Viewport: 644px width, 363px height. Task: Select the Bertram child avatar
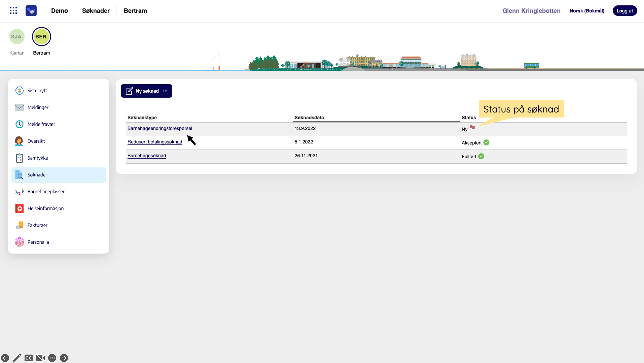41,37
